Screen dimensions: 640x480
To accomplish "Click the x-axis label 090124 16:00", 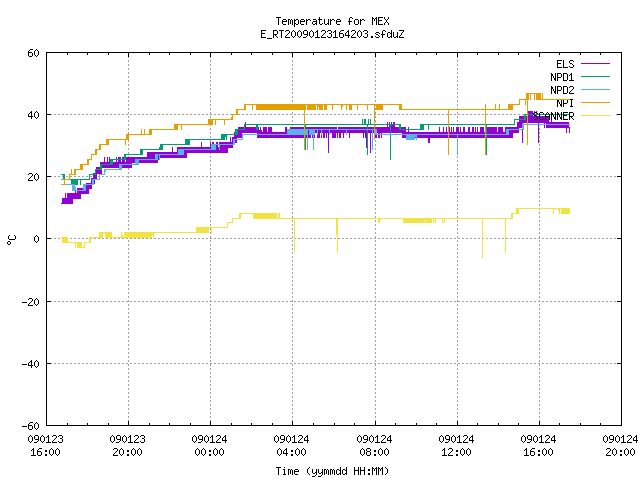I will (538, 446).
